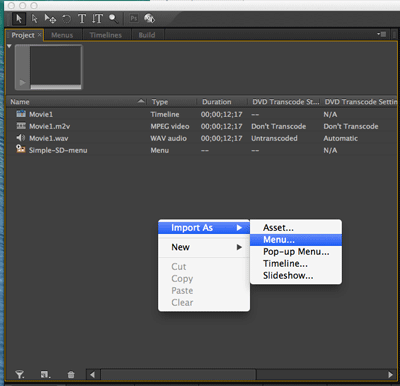Screen dimensions: 400x386
Task: Click the Name column sort arrow
Action: coord(141,101)
